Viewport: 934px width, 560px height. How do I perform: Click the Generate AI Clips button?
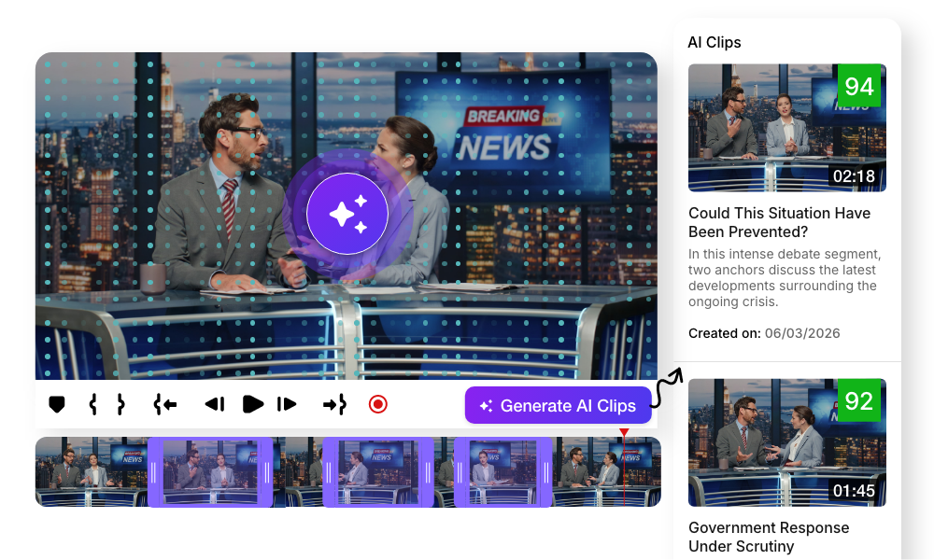pyautogui.click(x=558, y=405)
